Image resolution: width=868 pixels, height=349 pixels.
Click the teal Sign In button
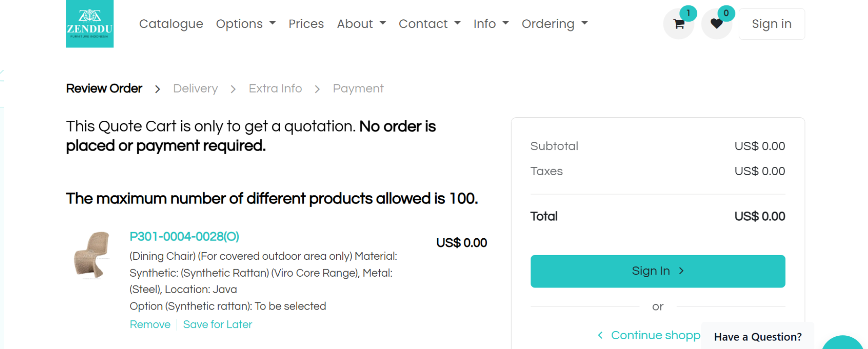[x=658, y=271]
